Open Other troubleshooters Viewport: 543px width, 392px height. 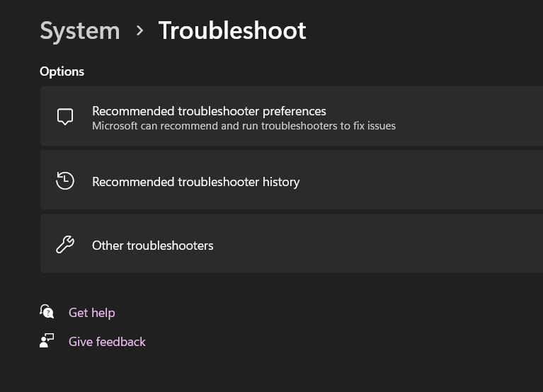click(292, 243)
